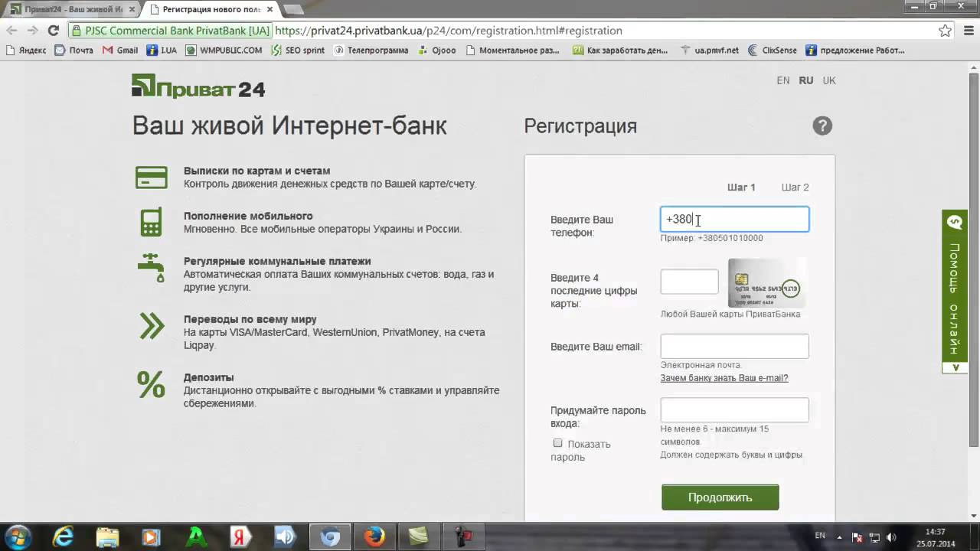
Task: Open the Помощь онлайн side tab
Action: point(955,285)
